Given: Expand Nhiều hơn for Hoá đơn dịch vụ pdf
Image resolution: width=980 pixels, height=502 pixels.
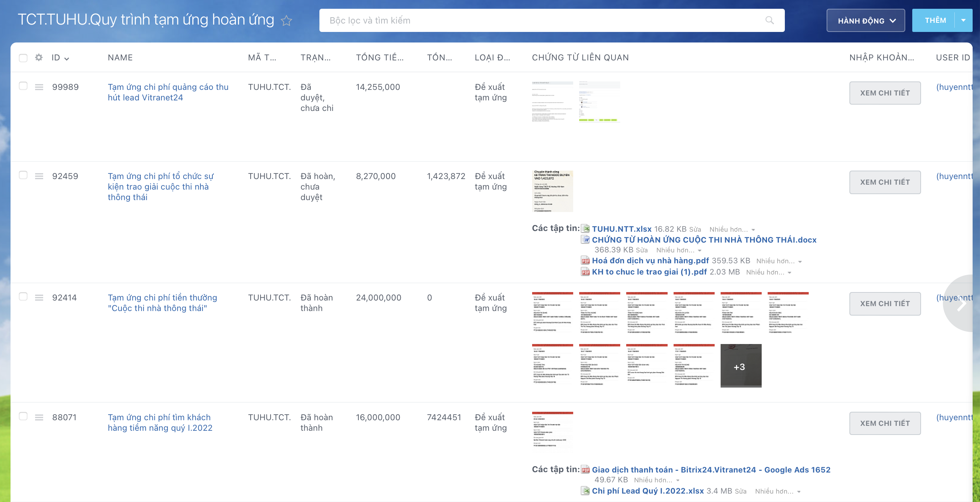Looking at the screenshot, I should coord(779,261).
